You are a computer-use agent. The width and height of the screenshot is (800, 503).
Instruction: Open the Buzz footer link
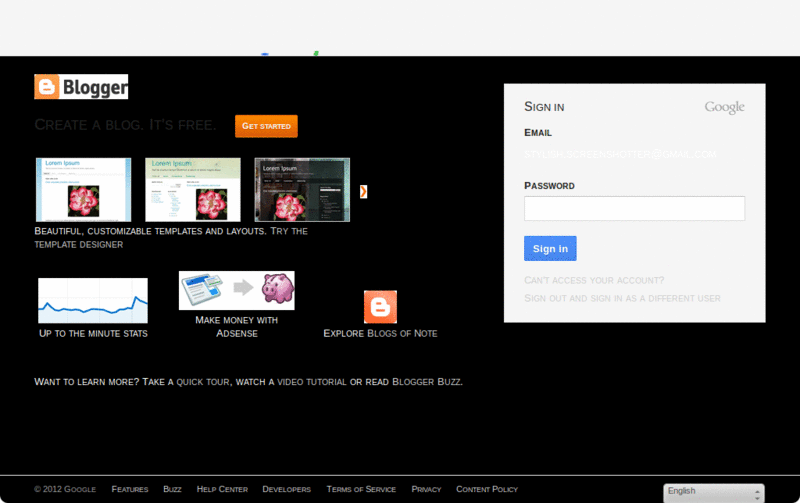click(172, 489)
